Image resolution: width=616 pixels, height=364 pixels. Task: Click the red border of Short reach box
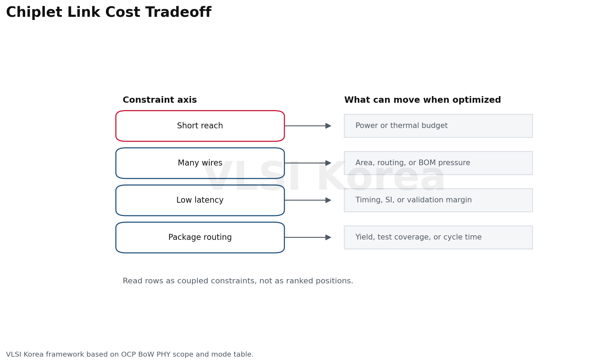200,111
